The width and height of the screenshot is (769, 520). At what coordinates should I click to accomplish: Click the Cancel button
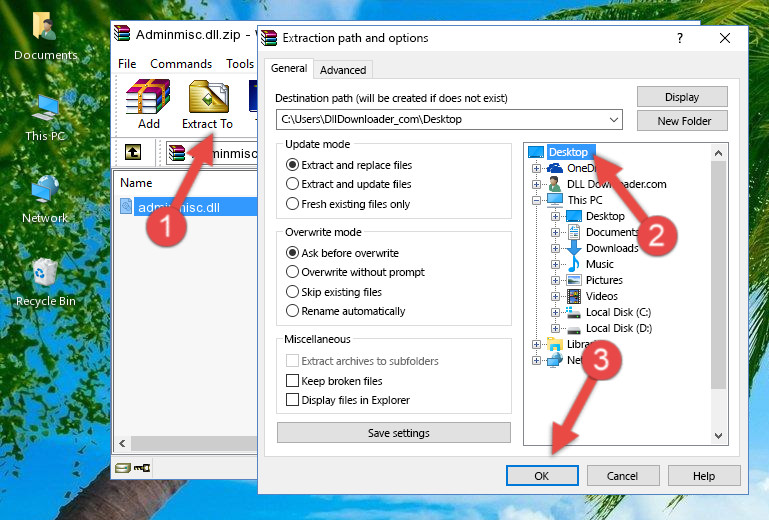622,476
